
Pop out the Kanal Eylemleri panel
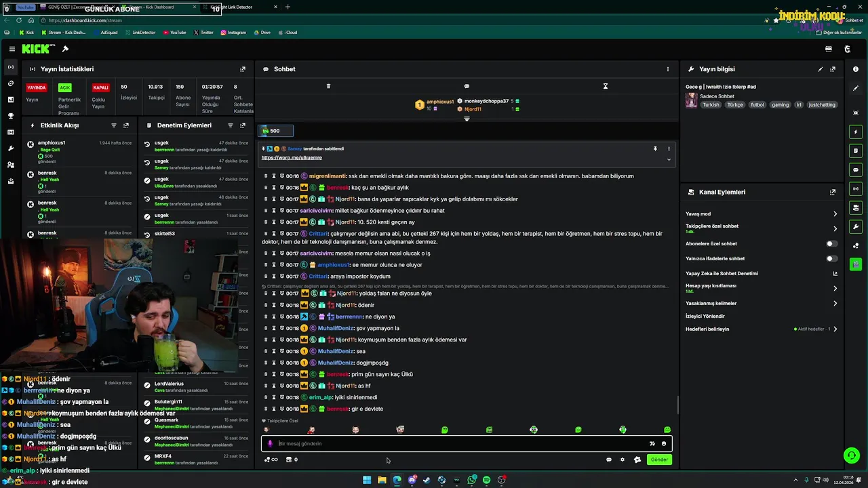(833, 192)
